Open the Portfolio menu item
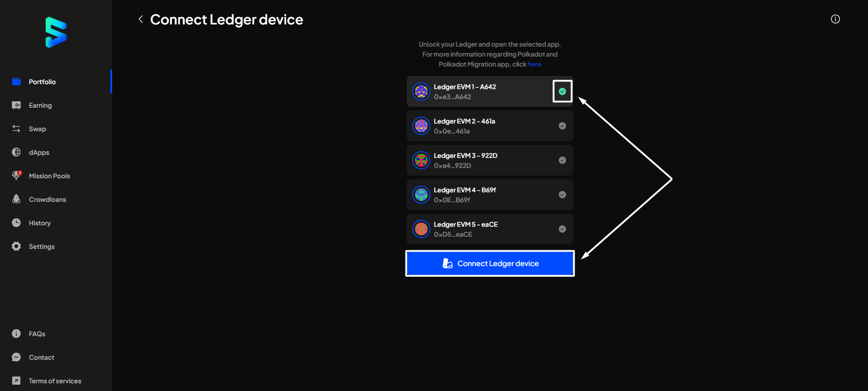The width and height of the screenshot is (868, 391). [x=42, y=82]
